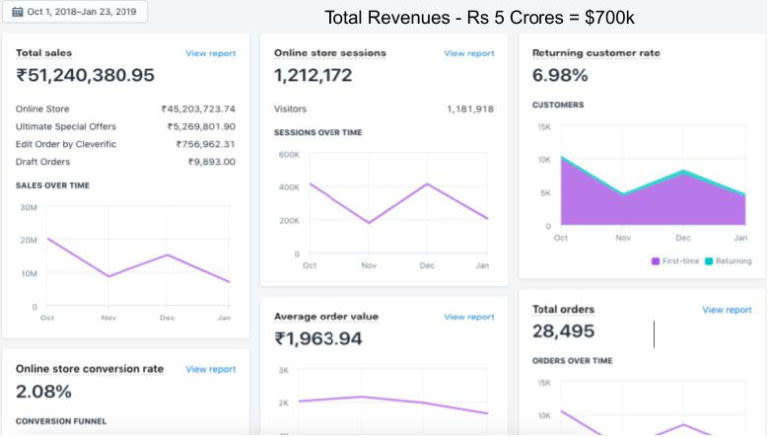
Task: Click the purple First-time legend swatch
Action: pyautogui.click(x=655, y=261)
